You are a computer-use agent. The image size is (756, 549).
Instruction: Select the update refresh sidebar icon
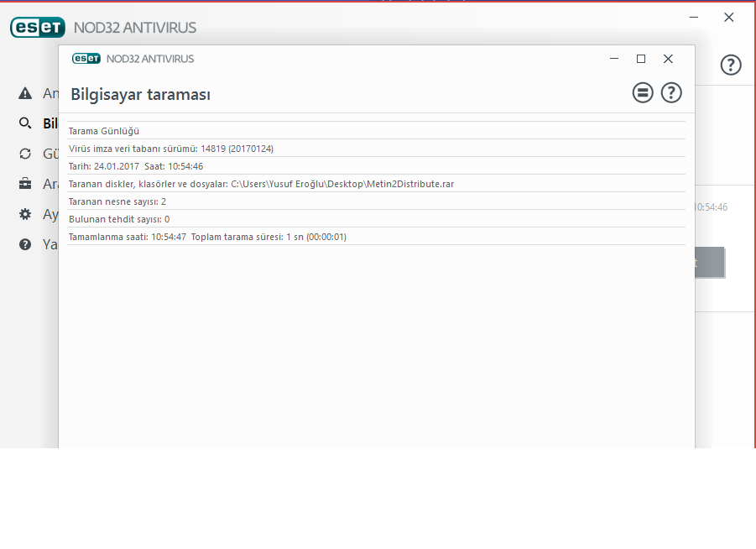tap(25, 154)
